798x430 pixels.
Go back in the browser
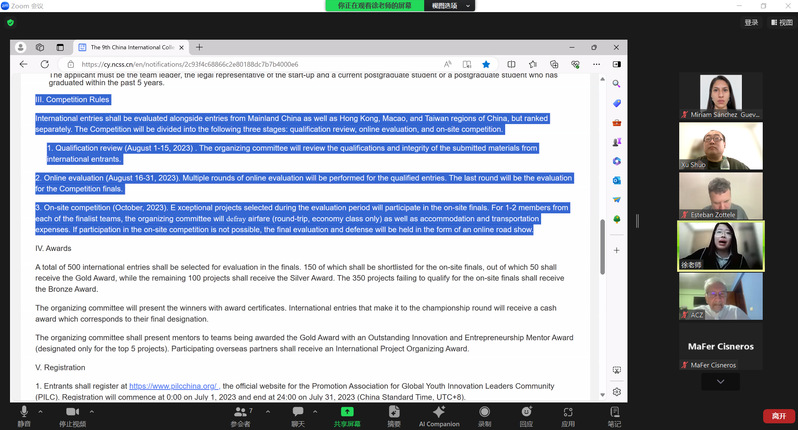tap(23, 64)
